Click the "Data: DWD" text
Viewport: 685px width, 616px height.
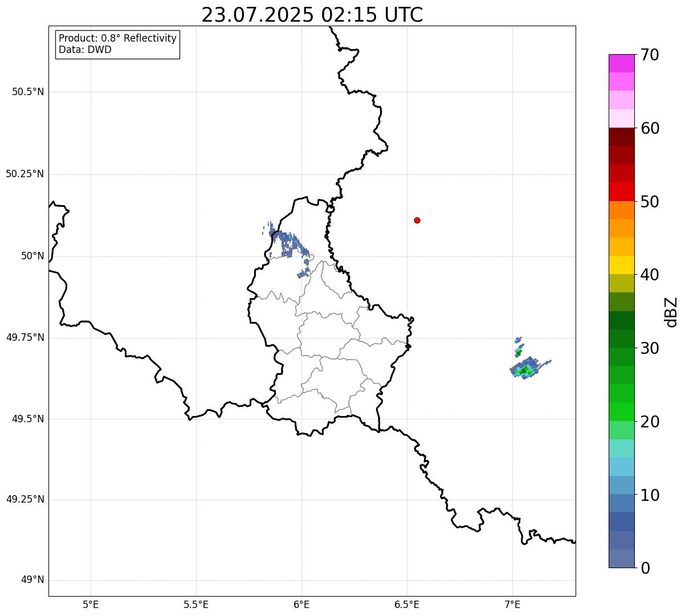[x=85, y=50]
